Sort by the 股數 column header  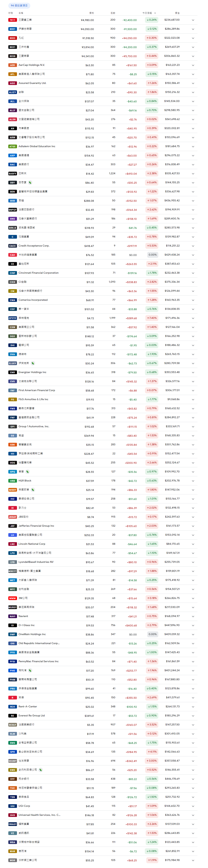pyautogui.click(x=113, y=13)
